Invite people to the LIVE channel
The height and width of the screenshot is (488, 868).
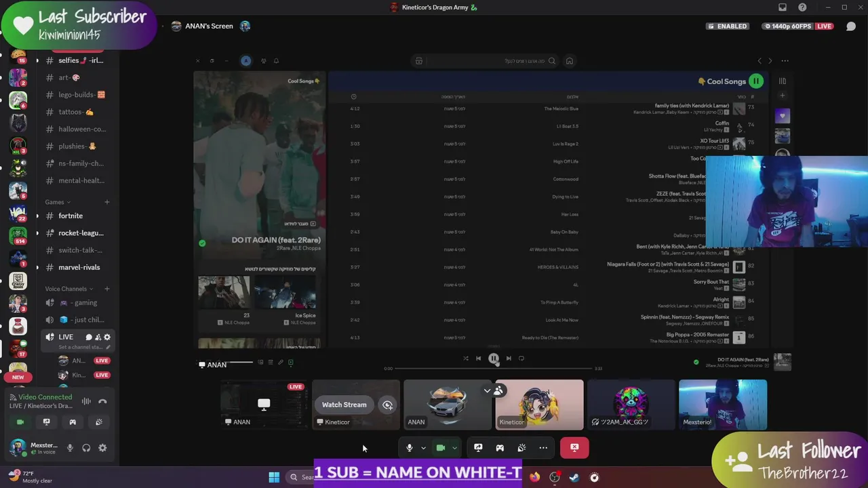[98, 337]
